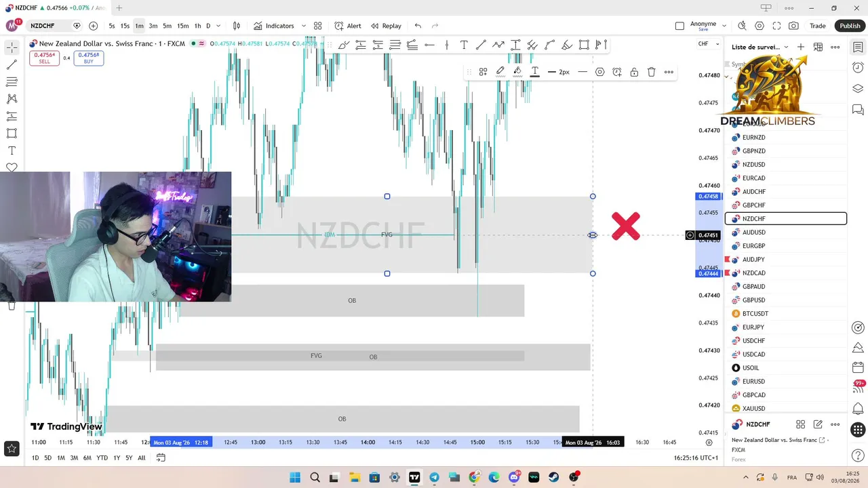Select the geometric shapes tool
The width and height of the screenshot is (868, 488).
[x=12, y=134]
